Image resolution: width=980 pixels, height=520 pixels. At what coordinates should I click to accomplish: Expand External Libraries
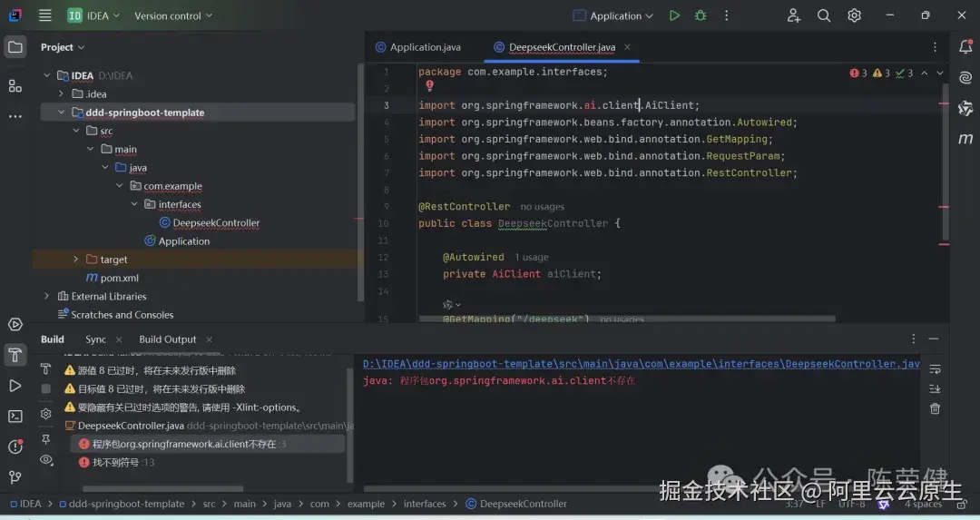[47, 296]
